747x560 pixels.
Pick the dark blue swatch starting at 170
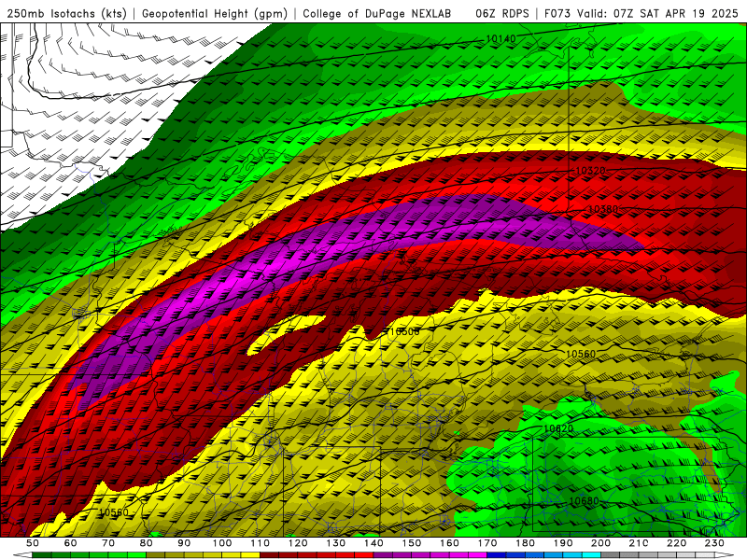coord(497,555)
